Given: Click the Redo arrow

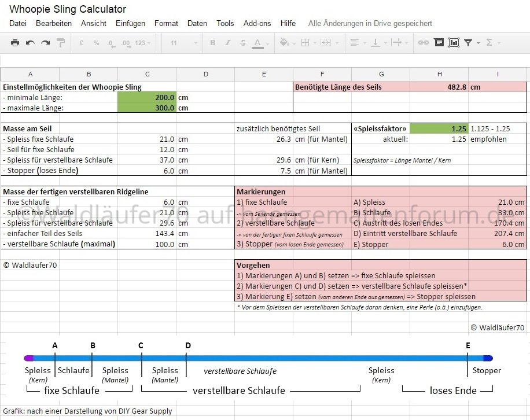Looking at the screenshot, I should (45, 43).
